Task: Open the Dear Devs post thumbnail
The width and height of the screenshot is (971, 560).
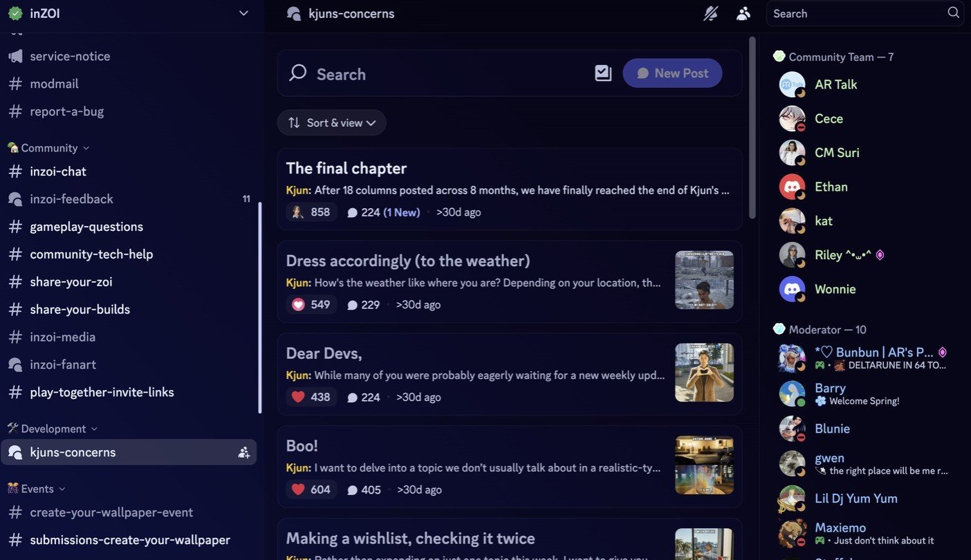Action: [704, 373]
